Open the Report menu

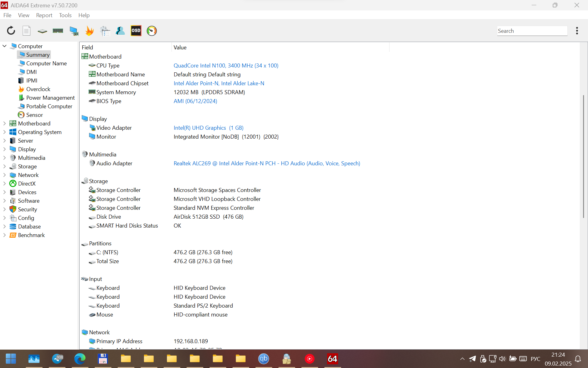pyautogui.click(x=44, y=15)
